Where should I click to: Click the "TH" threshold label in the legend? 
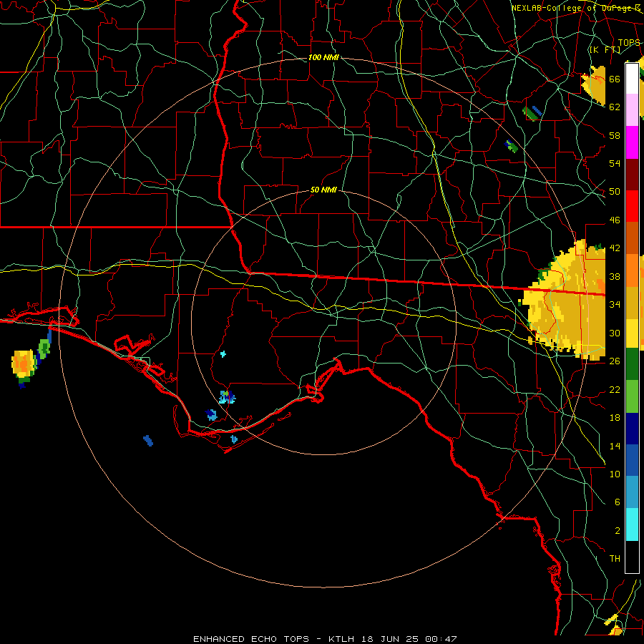(615, 559)
